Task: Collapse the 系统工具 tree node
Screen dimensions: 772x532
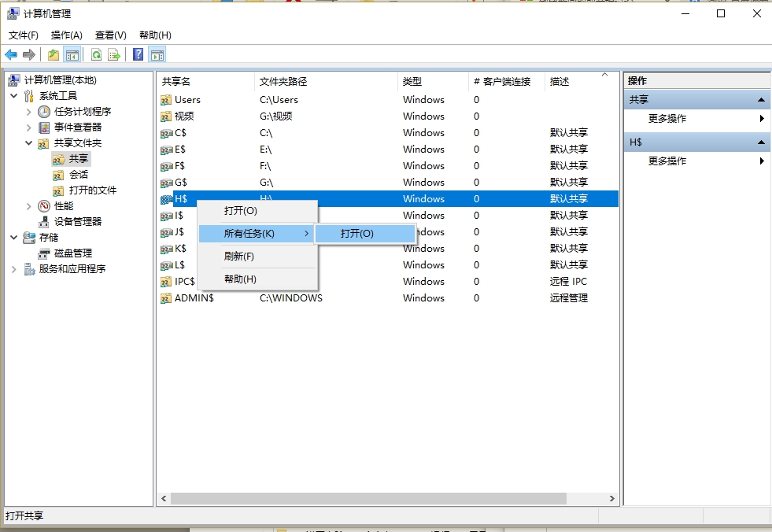Action: click(x=14, y=95)
